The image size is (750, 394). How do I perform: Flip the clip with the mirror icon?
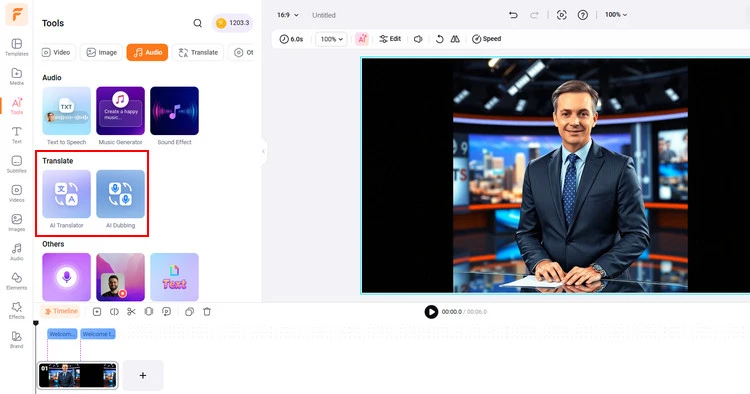455,39
